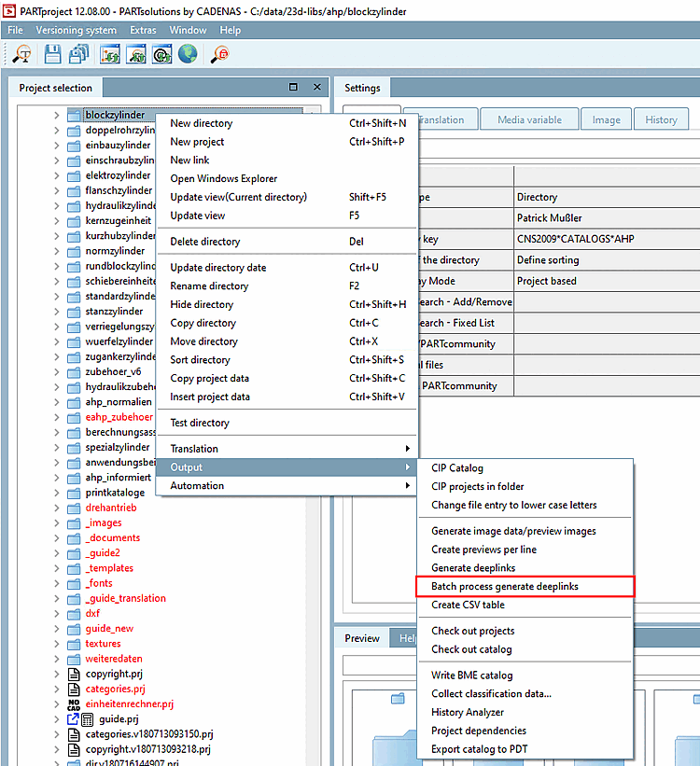This screenshot has width=700, height=766.
Task: Choose Create CSV table from Output submenu
Action: [468, 605]
